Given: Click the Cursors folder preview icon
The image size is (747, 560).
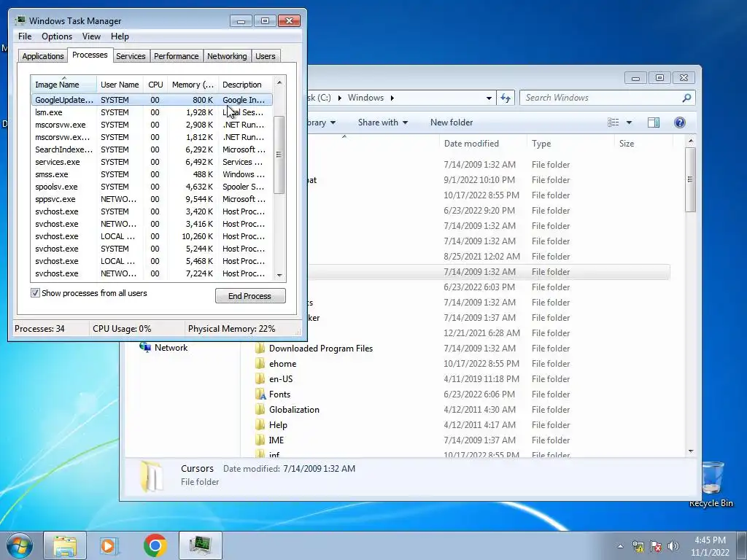Looking at the screenshot, I should click(151, 475).
